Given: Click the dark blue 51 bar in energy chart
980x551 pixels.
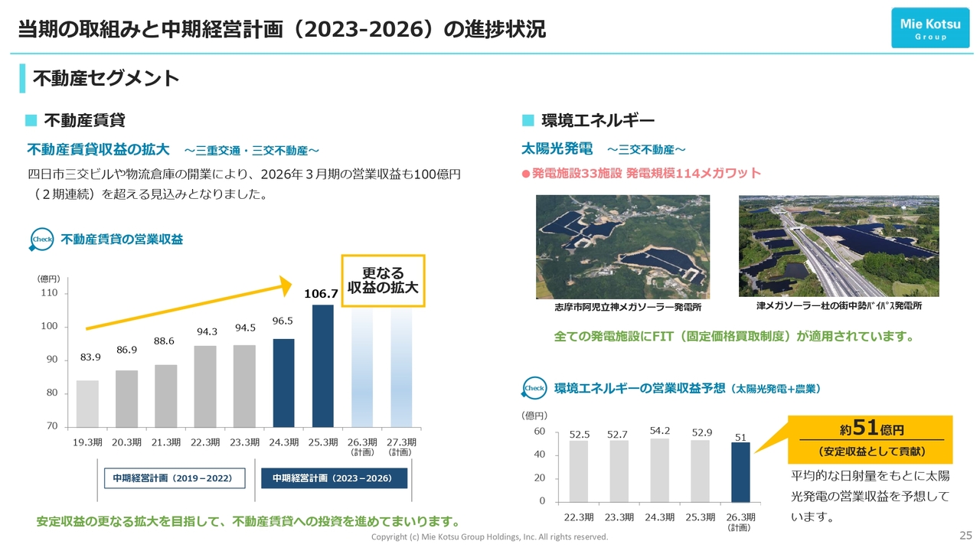Looking at the screenshot, I should [740, 472].
